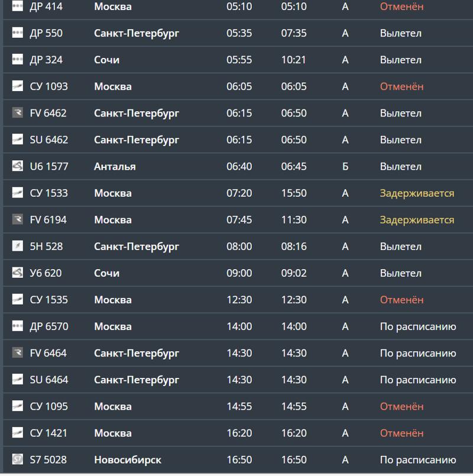
Task: Select the 10:21 actual time for ДР 324
Action: (294, 60)
